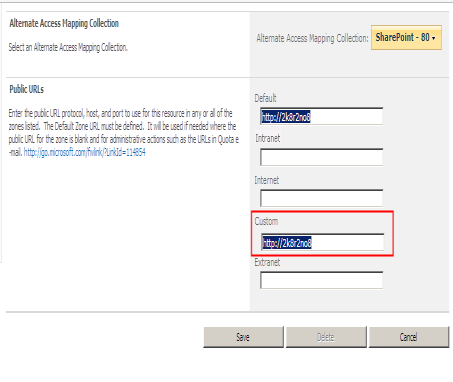Click the Public URLs description paragraph
Viewport: 453px width, 382px height.
pyautogui.click(x=124, y=133)
